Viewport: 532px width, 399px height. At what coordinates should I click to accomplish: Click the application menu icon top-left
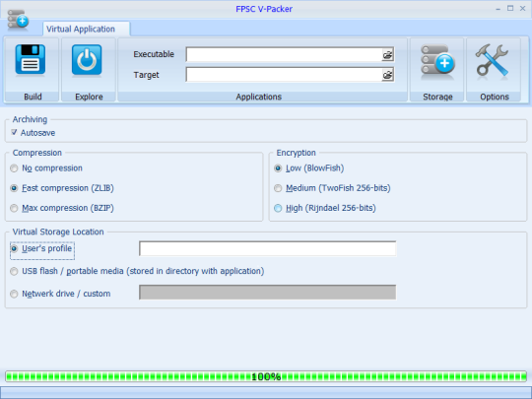point(18,20)
